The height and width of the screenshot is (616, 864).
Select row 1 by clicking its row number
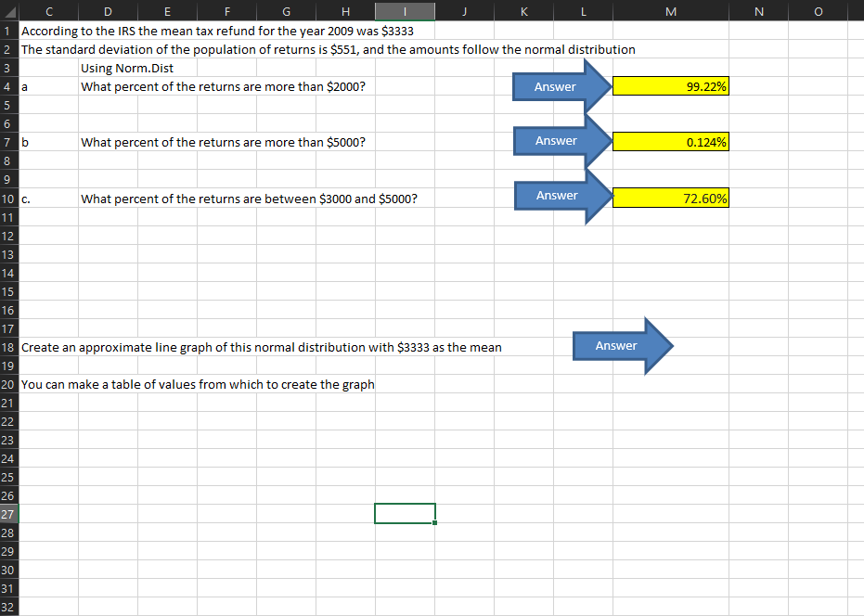coord(7,31)
